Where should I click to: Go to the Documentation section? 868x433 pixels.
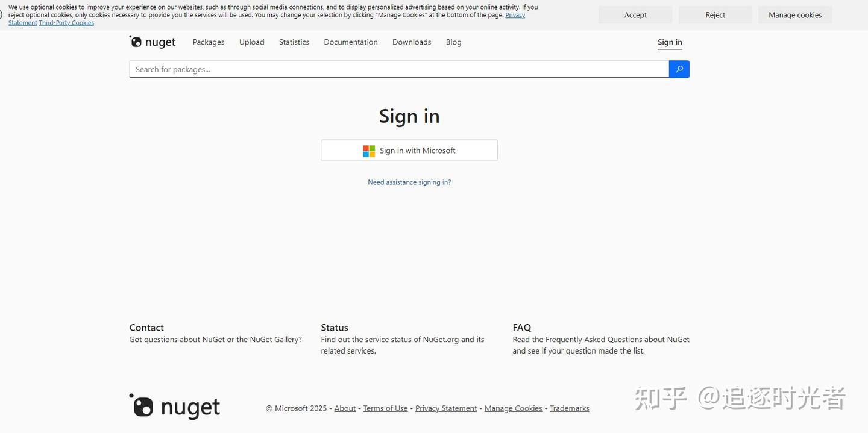click(350, 42)
